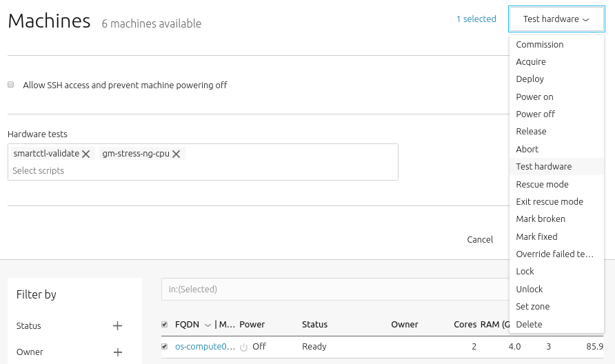Choose Commission from the action menu

point(539,45)
